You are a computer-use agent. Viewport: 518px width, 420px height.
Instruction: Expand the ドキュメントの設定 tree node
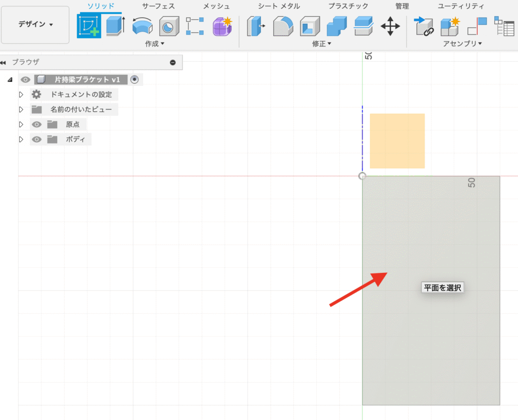21,95
